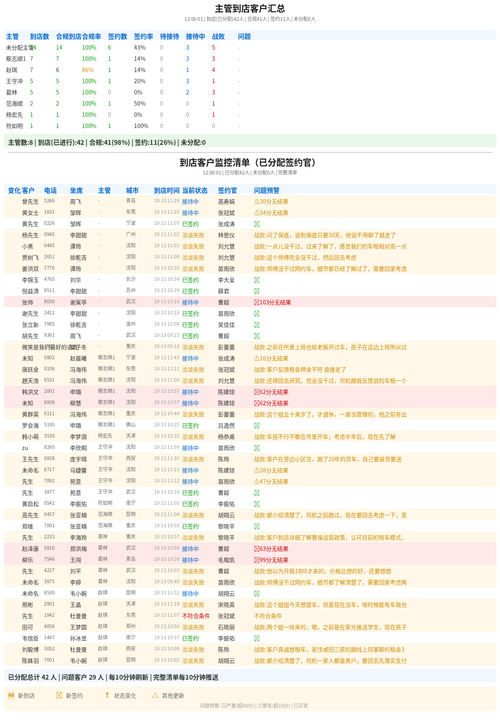Image resolution: width=500 pixels, height=728 pixels.
Task: Click the 其他更新 triangle legend icon
Action: (155, 695)
